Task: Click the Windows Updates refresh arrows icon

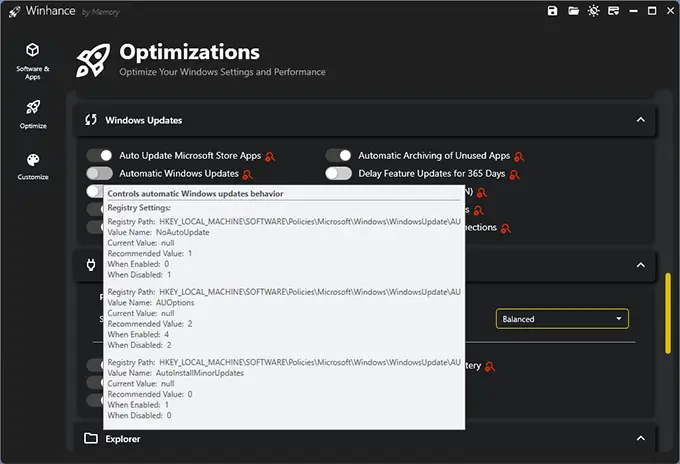Action: [x=91, y=120]
